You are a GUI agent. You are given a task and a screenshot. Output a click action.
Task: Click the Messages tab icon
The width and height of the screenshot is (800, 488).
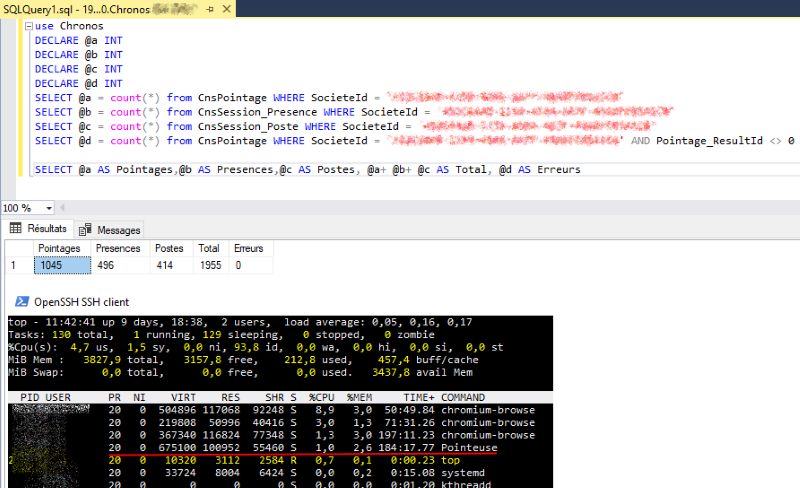tap(86, 230)
